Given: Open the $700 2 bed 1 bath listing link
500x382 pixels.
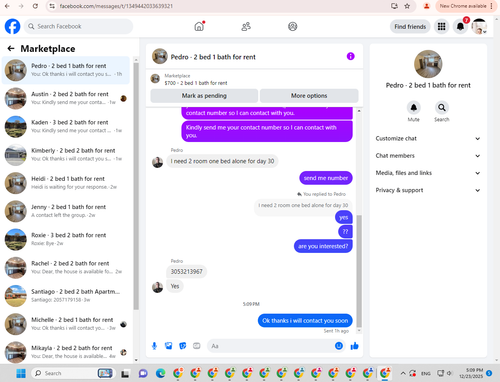Looking at the screenshot, I should [x=196, y=83].
